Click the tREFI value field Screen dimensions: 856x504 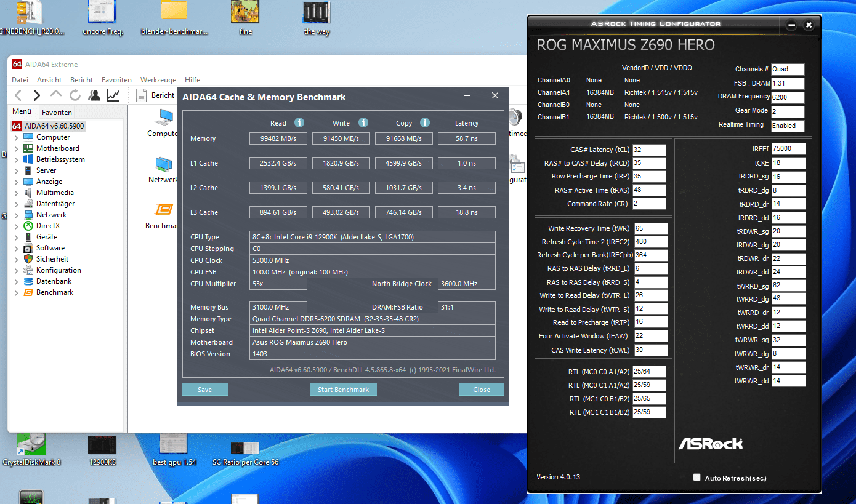[788, 149]
